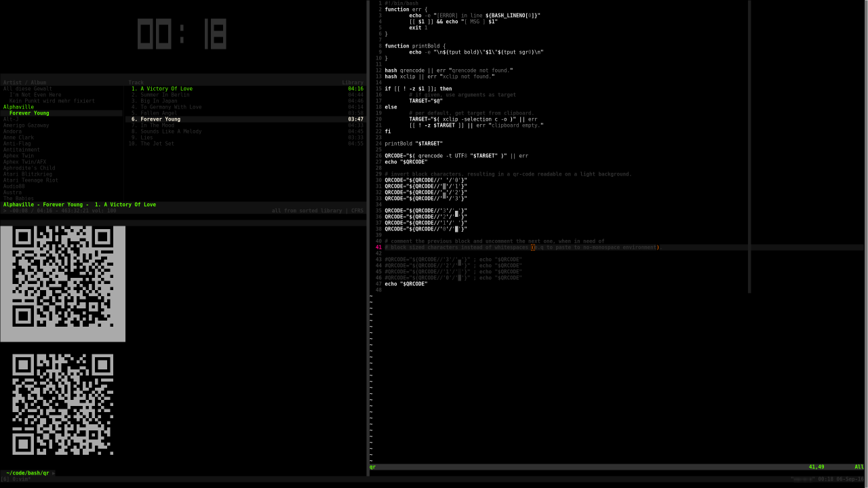Click line 41 'block sized characters' comment
868x488 pixels.
pyautogui.click(x=522, y=247)
